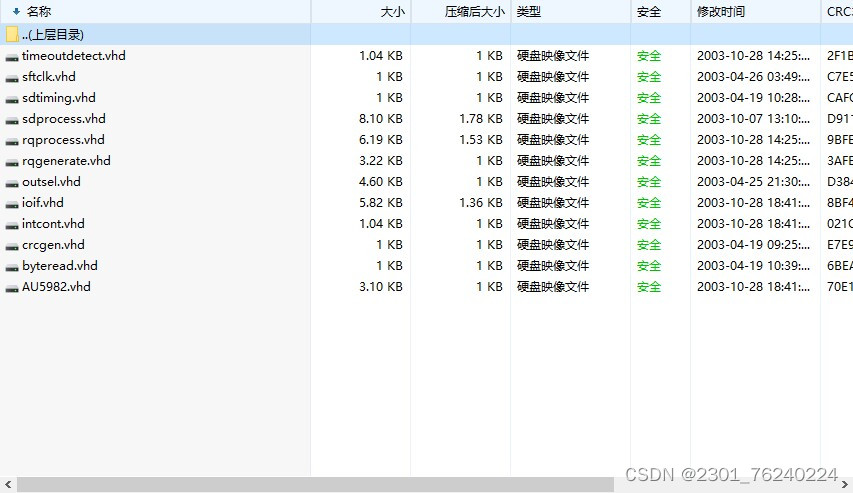Click the 1.53 KB compressed size cell
853x493 pixels.
(x=480, y=140)
